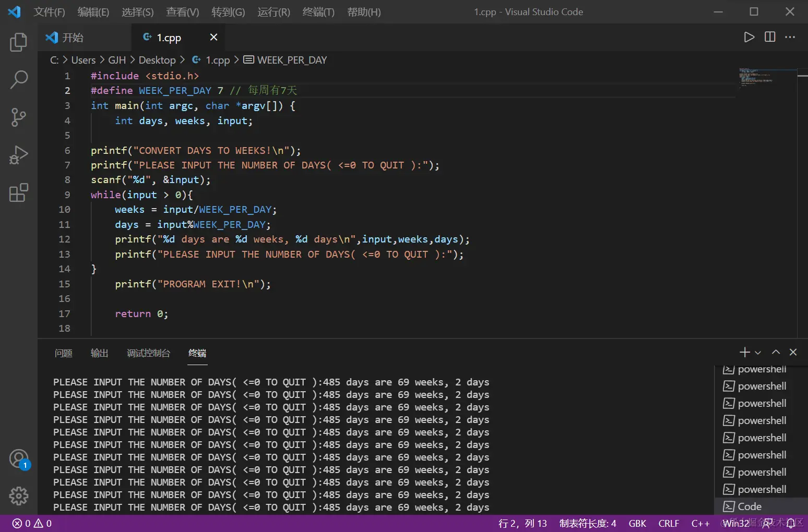Click the editor vertical scrollbar
The image size is (808, 532).
802,202
